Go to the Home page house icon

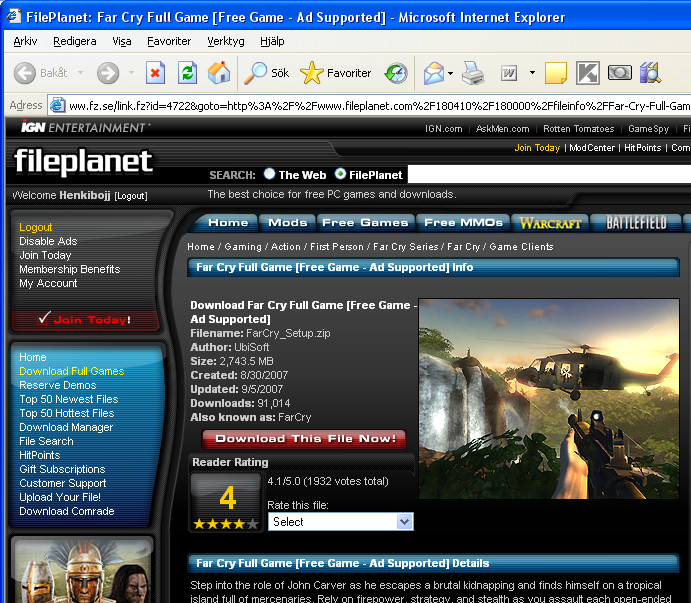click(x=219, y=73)
